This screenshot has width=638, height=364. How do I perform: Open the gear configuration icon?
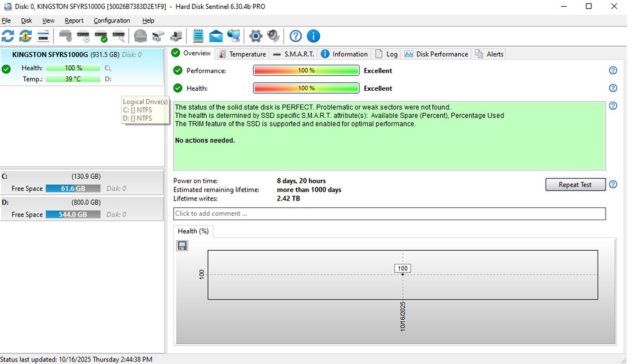click(x=255, y=36)
